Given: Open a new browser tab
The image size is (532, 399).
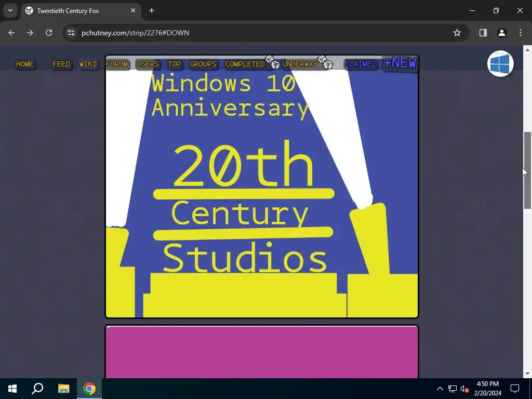Looking at the screenshot, I should tap(152, 10).
